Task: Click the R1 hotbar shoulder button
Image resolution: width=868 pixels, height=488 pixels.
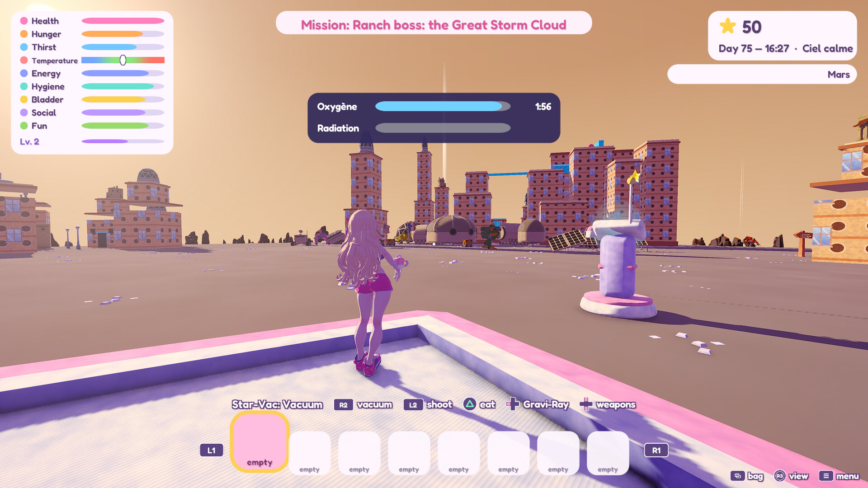Action: [656, 450]
